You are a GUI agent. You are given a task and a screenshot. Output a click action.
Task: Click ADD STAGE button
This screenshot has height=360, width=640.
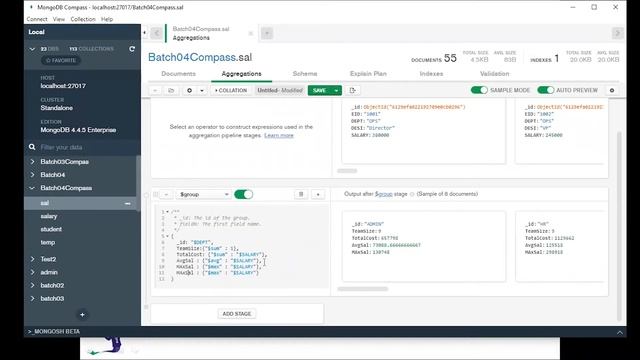pos(237,313)
